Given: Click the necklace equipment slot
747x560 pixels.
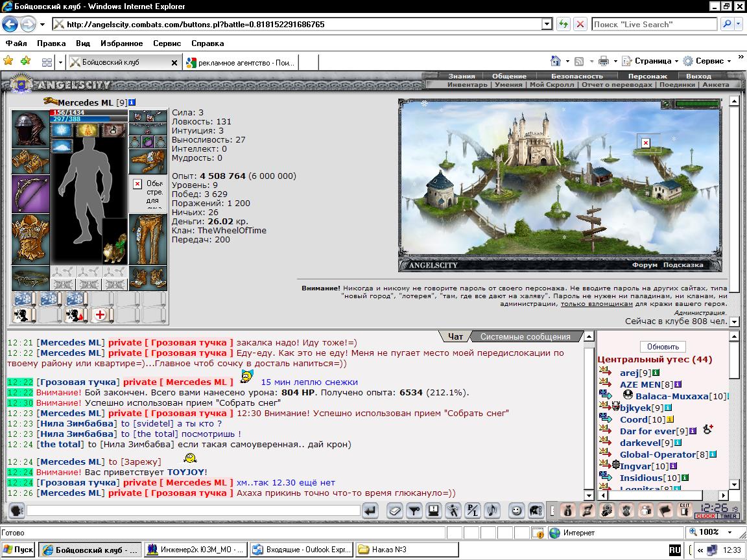Looking at the screenshot, I should [x=148, y=130].
